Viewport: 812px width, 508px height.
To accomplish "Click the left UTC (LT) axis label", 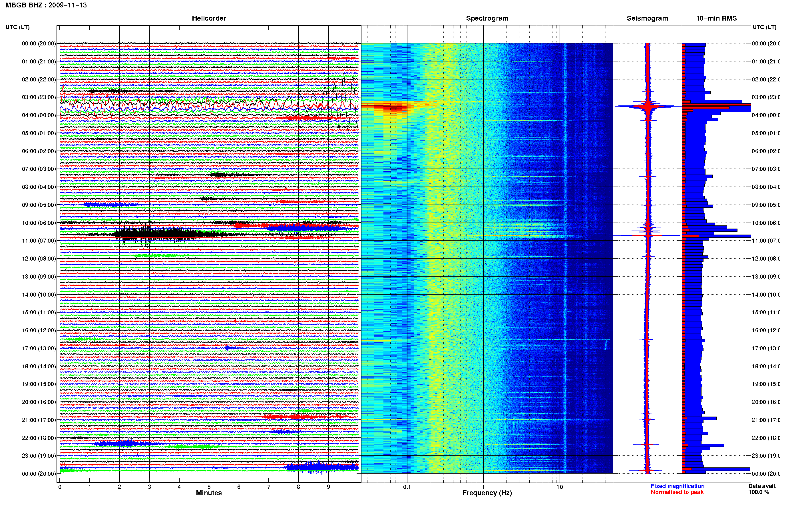I will pos(17,27).
